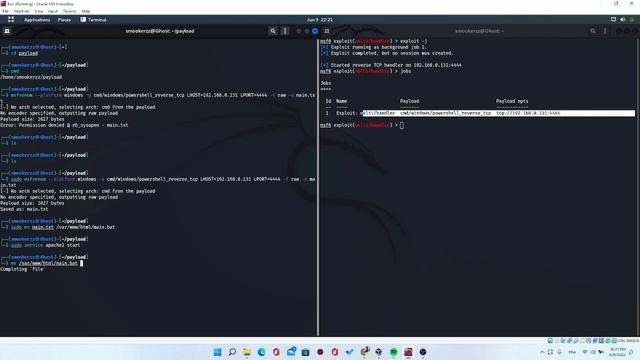The image size is (640, 360).
Task: Open the Places menu in the Kali panel
Action: (x=64, y=20)
